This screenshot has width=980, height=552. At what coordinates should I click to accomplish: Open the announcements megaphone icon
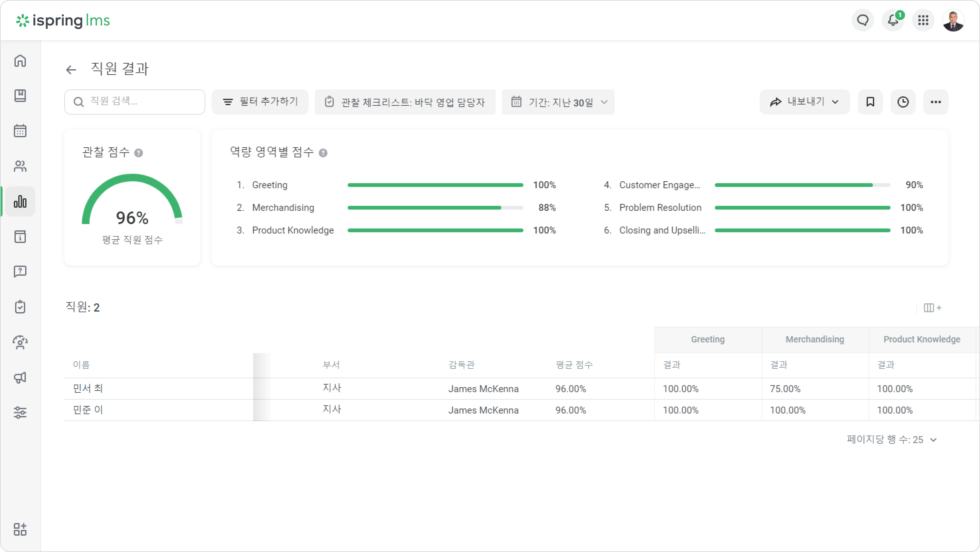pyautogui.click(x=20, y=377)
